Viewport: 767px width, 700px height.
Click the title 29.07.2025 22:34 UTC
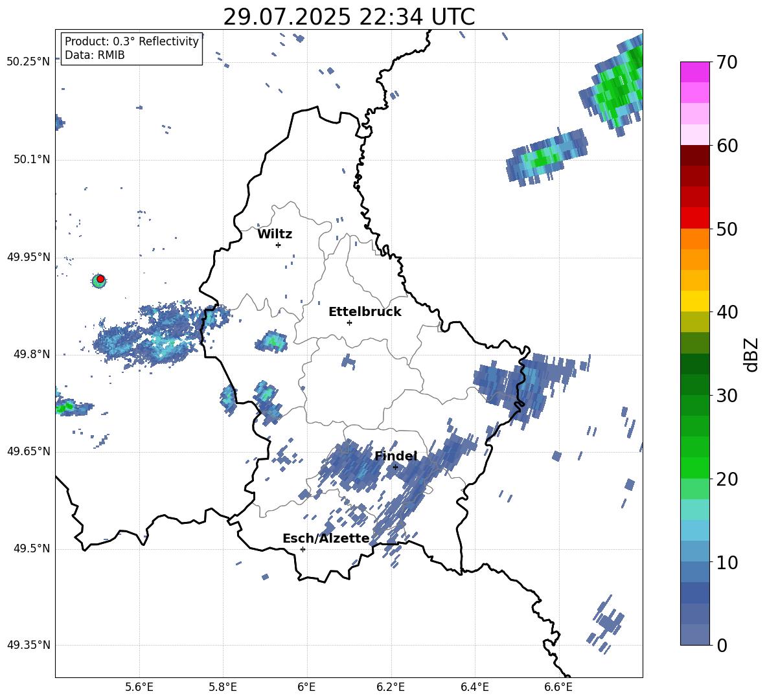pos(349,17)
